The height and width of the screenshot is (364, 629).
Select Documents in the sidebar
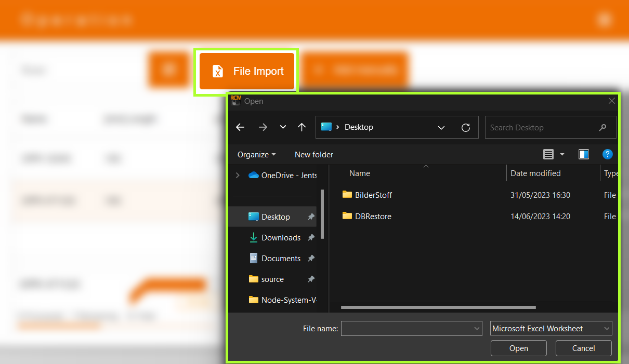[281, 259]
